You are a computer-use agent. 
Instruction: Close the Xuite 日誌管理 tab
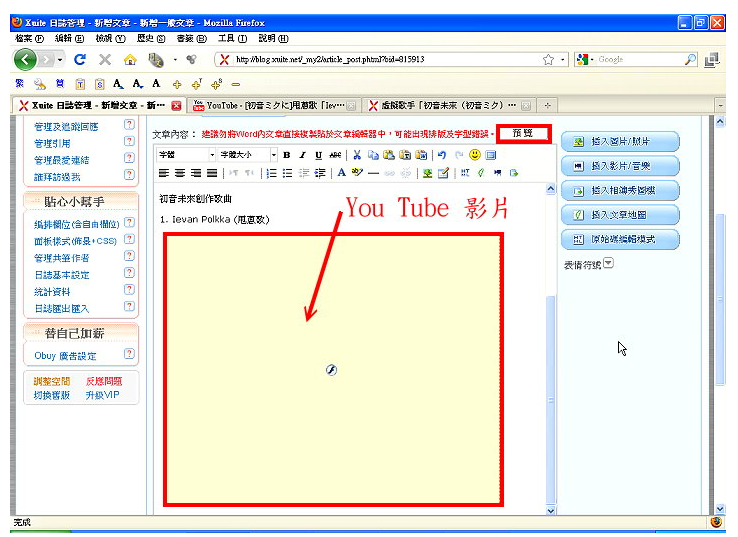[176, 106]
